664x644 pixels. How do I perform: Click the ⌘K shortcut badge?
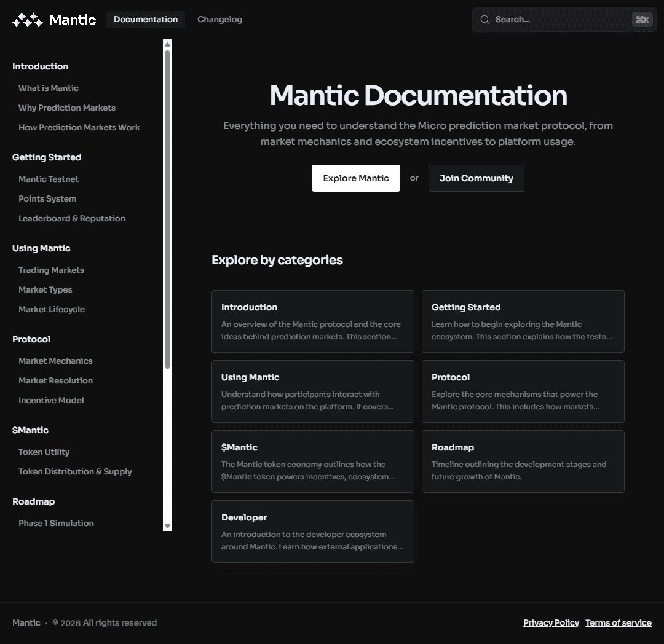pos(642,20)
